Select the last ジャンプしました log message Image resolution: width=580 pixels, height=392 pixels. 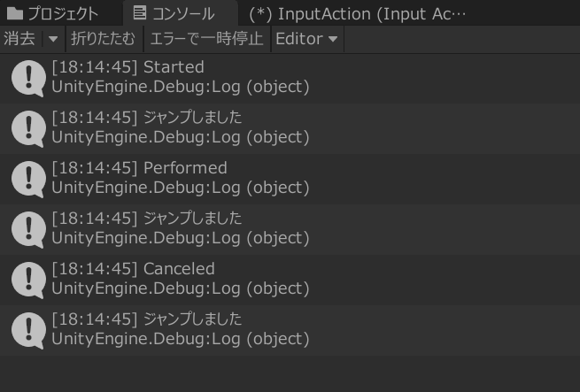click(x=193, y=319)
